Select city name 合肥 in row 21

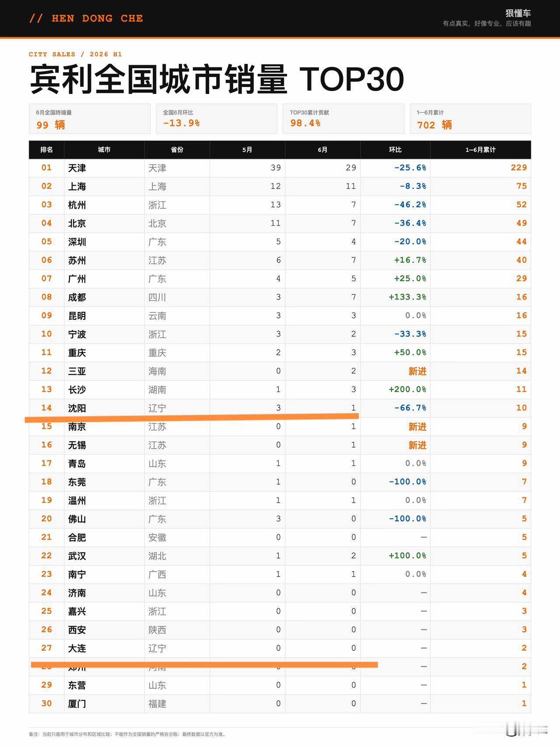(x=77, y=538)
